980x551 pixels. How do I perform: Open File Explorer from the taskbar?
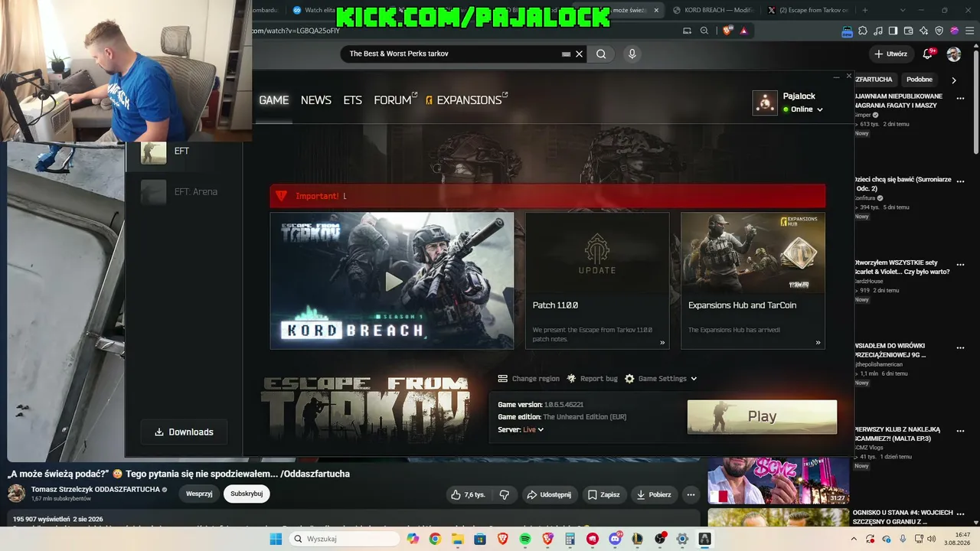[x=458, y=539]
